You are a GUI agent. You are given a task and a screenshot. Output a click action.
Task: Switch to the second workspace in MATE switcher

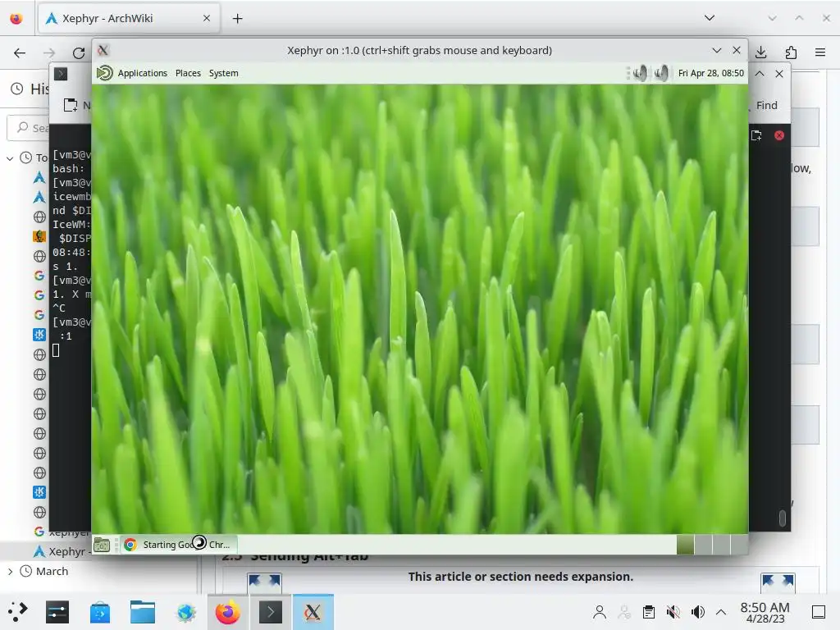pos(703,545)
